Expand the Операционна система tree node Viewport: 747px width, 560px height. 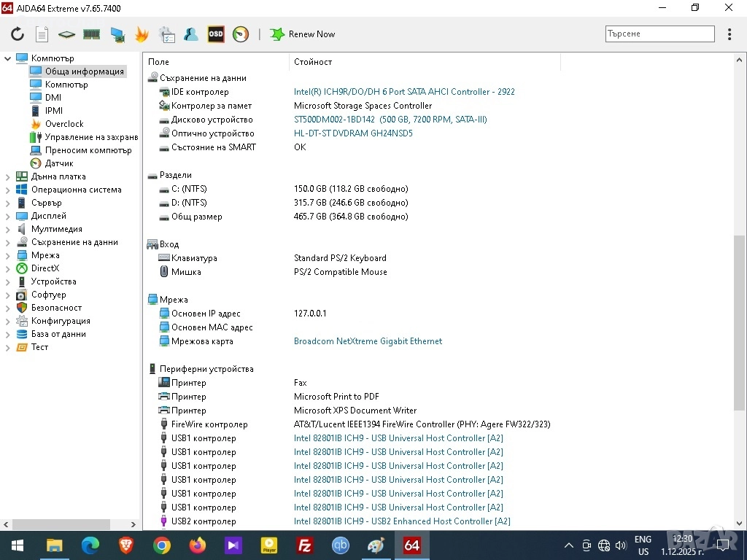click(8, 190)
